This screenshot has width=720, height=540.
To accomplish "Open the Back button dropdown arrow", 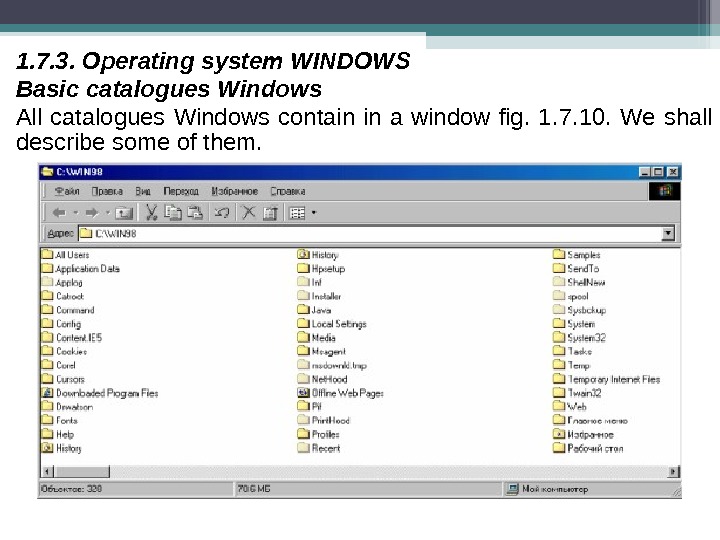I will click(76, 213).
